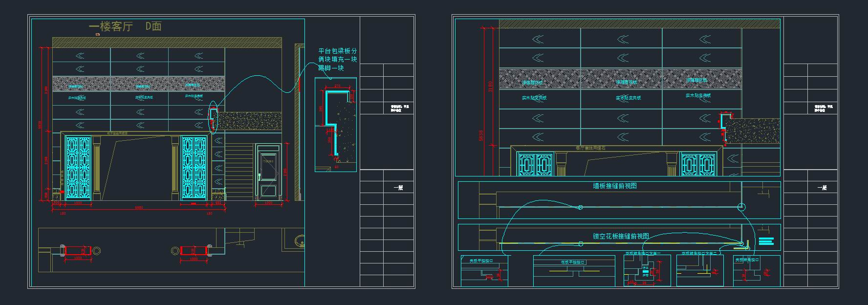Select the 平台包梁板 annotation text
The height and width of the screenshot is (305, 868).
[337, 59]
